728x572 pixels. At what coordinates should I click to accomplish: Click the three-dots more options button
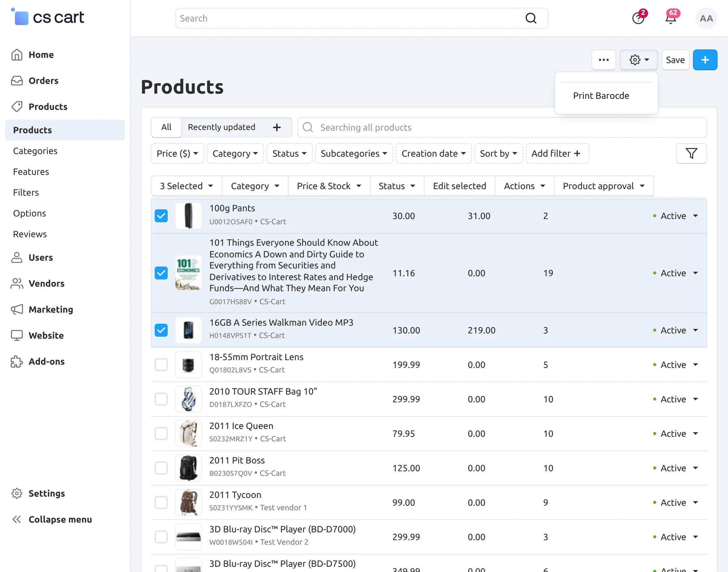(604, 60)
